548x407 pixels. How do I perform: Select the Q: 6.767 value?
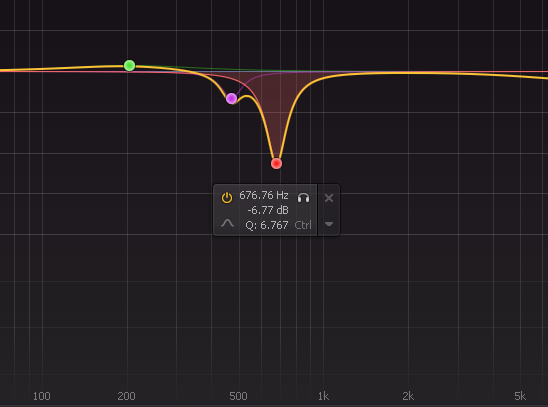click(267, 225)
